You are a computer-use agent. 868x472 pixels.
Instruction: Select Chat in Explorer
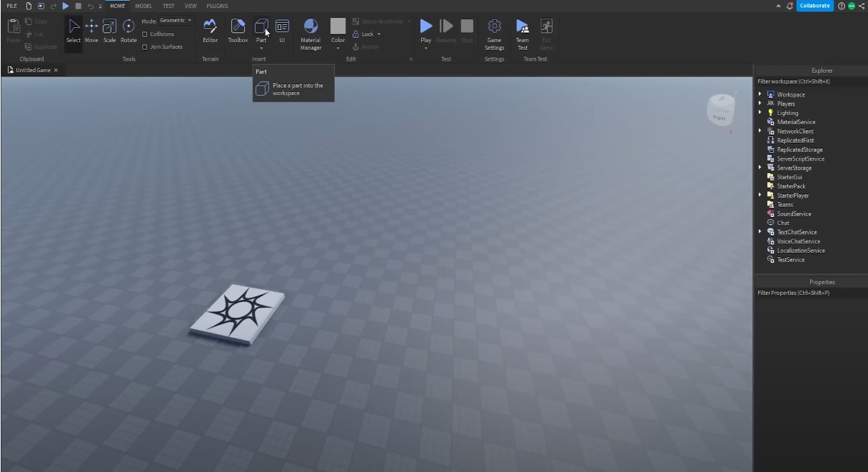coord(783,223)
